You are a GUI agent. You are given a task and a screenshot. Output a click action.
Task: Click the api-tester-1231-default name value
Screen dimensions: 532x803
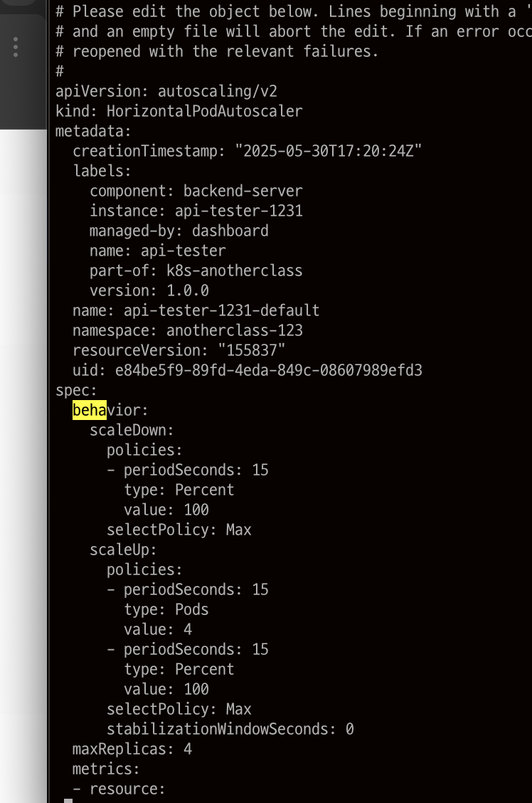tap(221, 310)
